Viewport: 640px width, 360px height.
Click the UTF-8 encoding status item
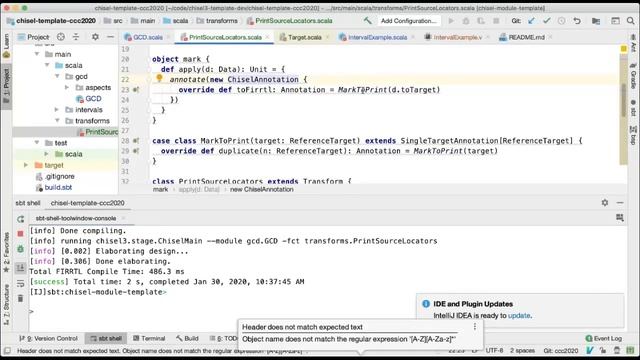pos(494,351)
